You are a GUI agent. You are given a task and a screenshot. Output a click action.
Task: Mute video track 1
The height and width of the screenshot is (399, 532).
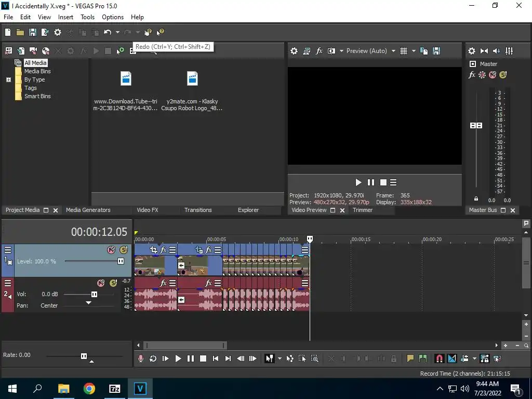(x=111, y=250)
